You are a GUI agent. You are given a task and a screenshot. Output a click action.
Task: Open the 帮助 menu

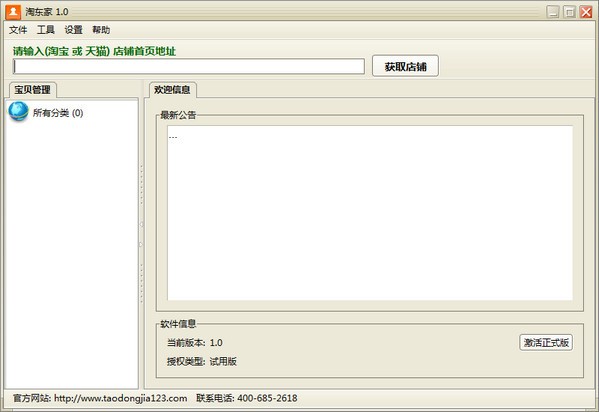coord(101,30)
